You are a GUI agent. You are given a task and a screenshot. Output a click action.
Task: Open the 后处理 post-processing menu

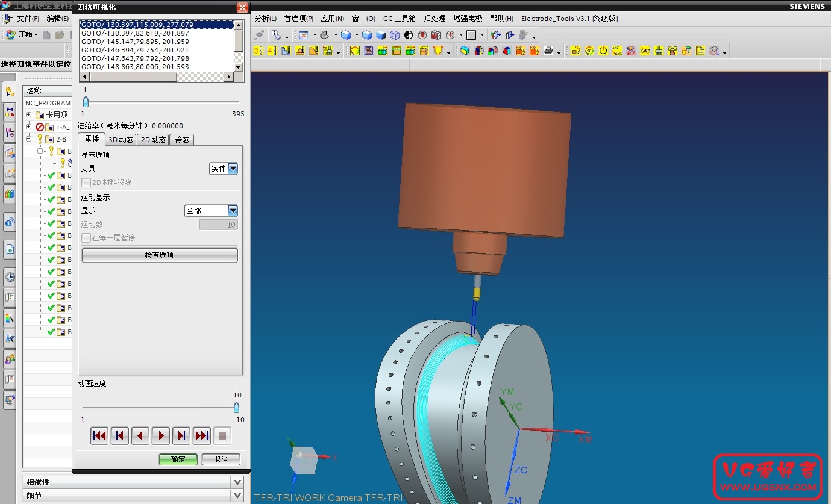point(435,19)
